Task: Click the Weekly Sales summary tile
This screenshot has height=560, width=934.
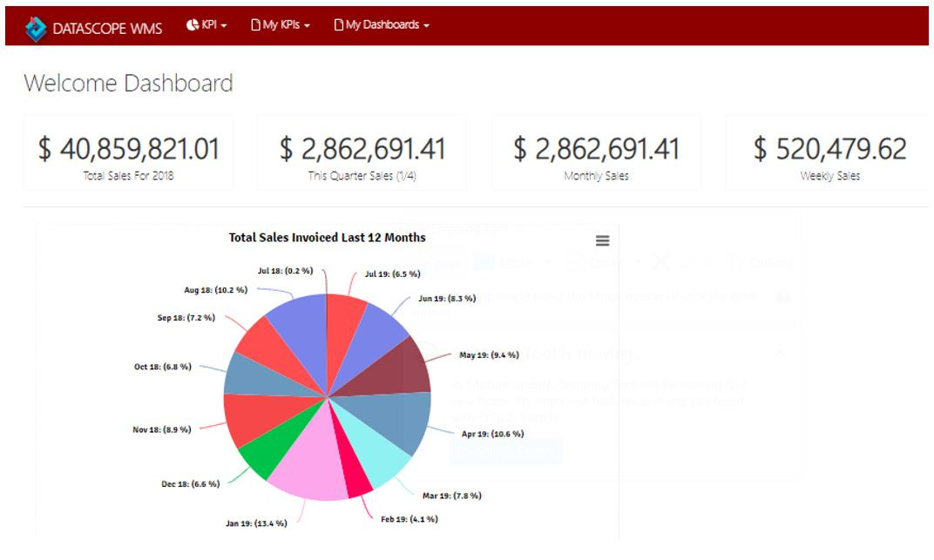Action: click(826, 152)
